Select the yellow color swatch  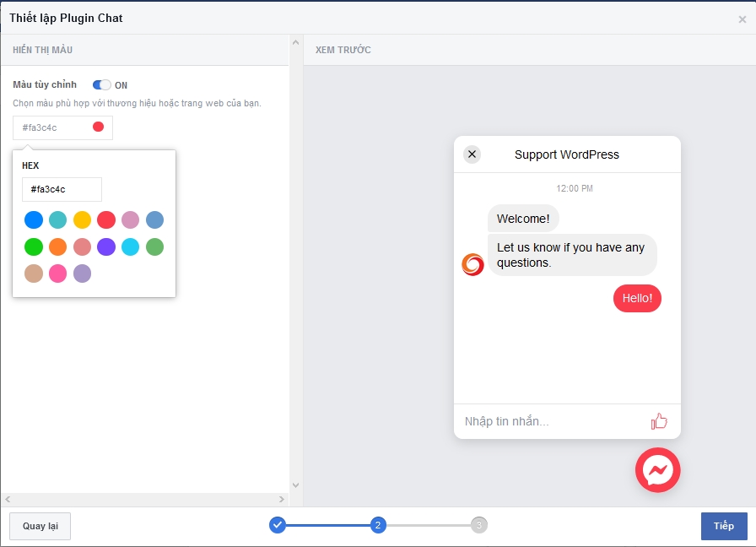(82, 220)
